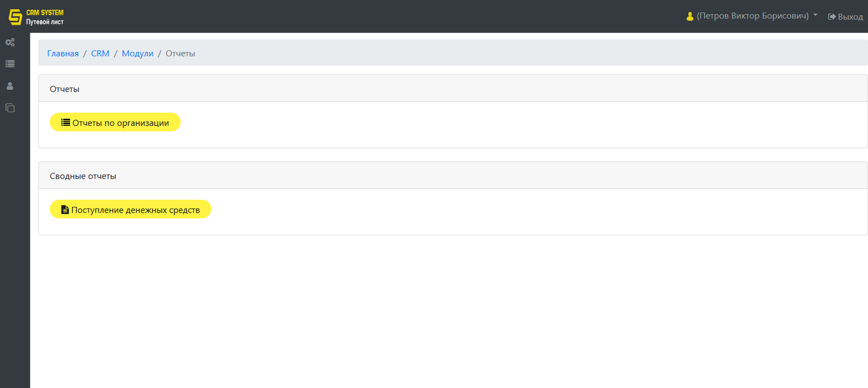
Task: Click the CRM System logo icon
Action: (15, 17)
